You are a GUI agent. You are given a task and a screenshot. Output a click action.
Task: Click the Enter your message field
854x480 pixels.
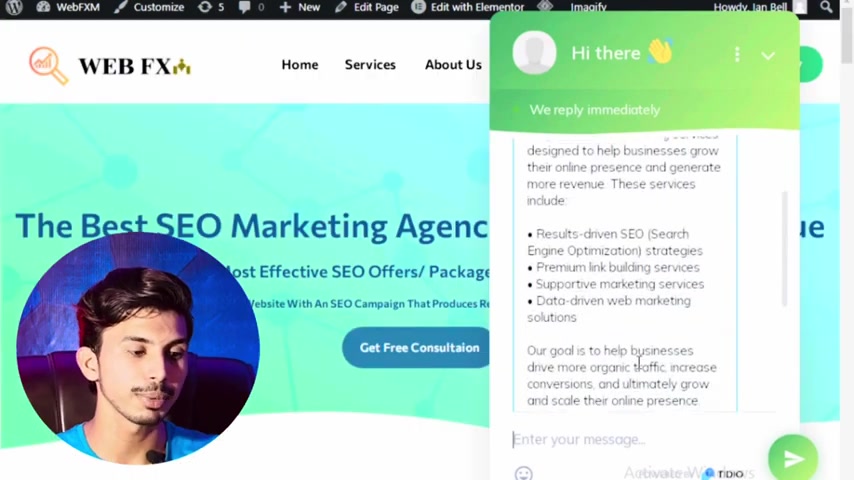637,439
